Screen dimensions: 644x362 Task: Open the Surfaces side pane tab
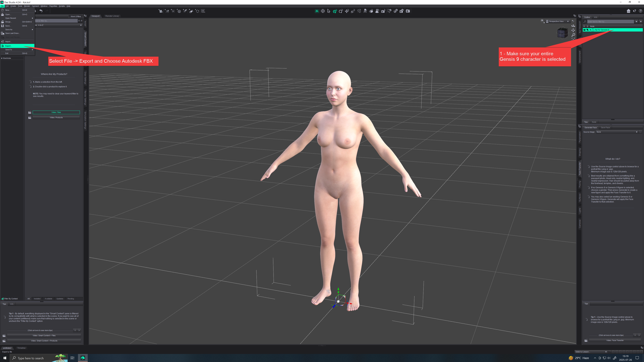point(580,198)
